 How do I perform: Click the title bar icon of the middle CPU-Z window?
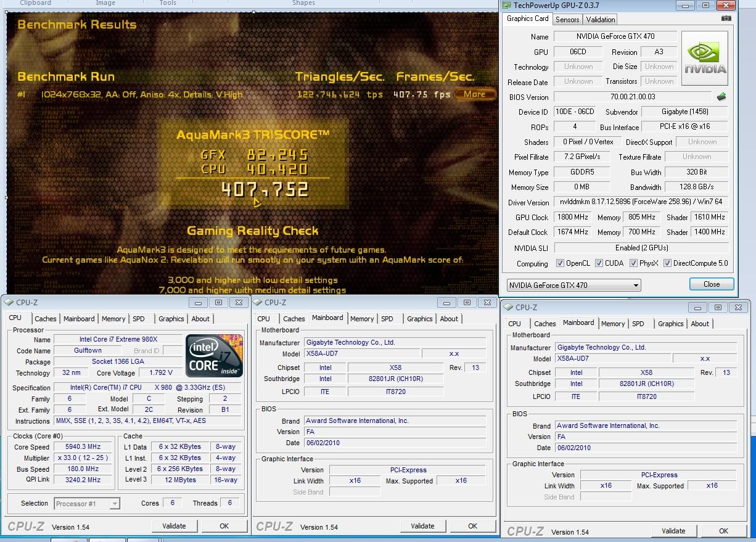coord(258,302)
